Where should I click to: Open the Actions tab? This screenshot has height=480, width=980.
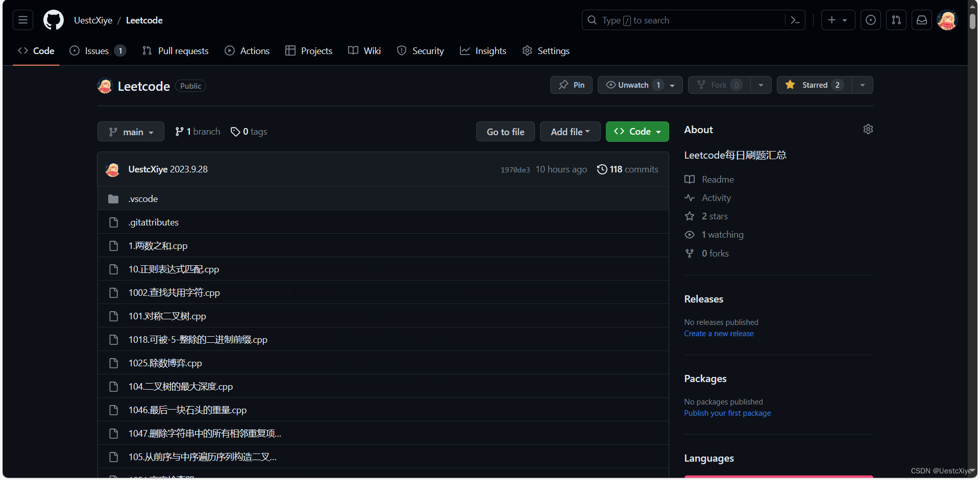point(247,50)
